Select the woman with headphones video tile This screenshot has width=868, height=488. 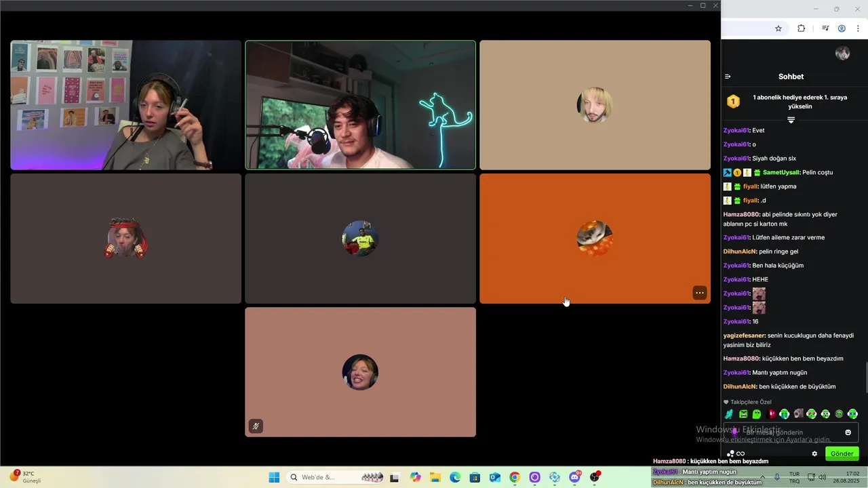coord(125,105)
